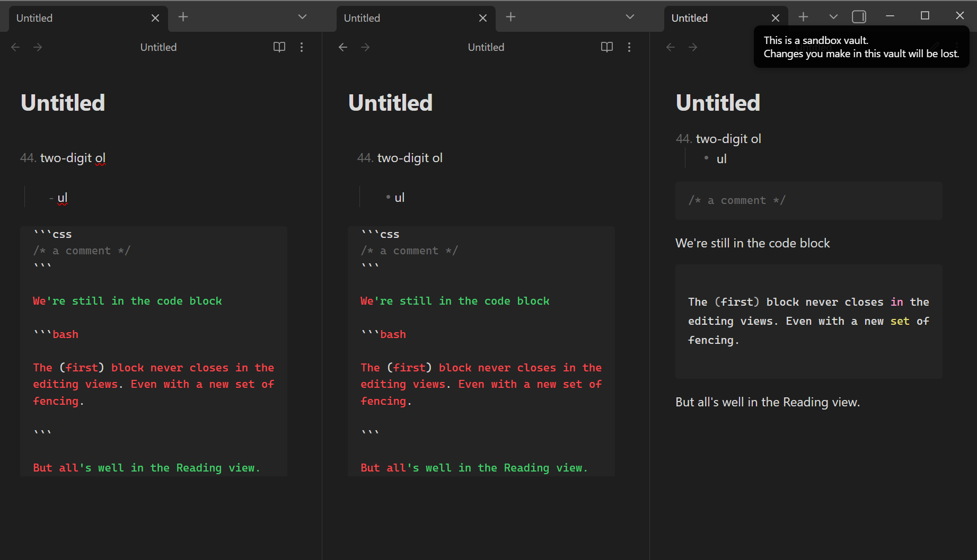Click the ```bash fence in middle pane
Screen dimensions: 977x560
[383, 334]
